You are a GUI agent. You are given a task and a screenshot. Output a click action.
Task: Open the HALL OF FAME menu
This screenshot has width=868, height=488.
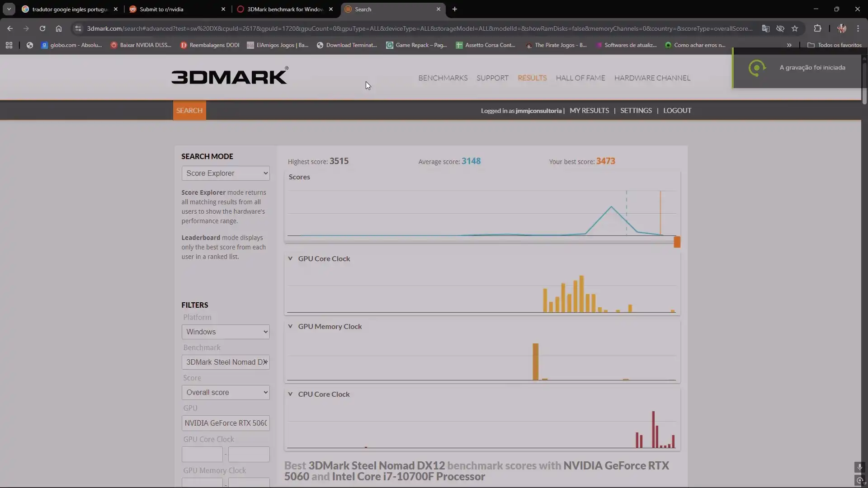pos(580,78)
